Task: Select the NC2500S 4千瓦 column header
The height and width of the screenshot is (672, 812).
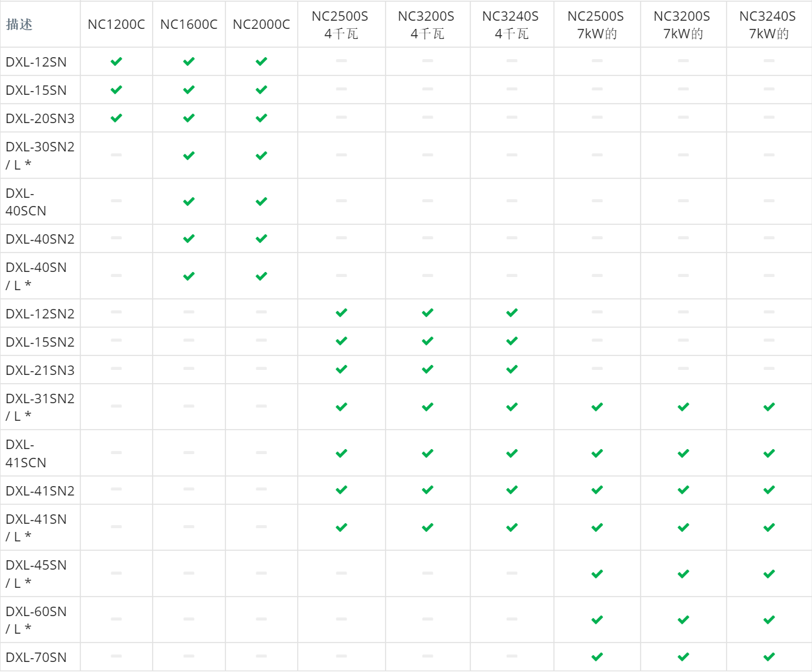Action: point(340,25)
